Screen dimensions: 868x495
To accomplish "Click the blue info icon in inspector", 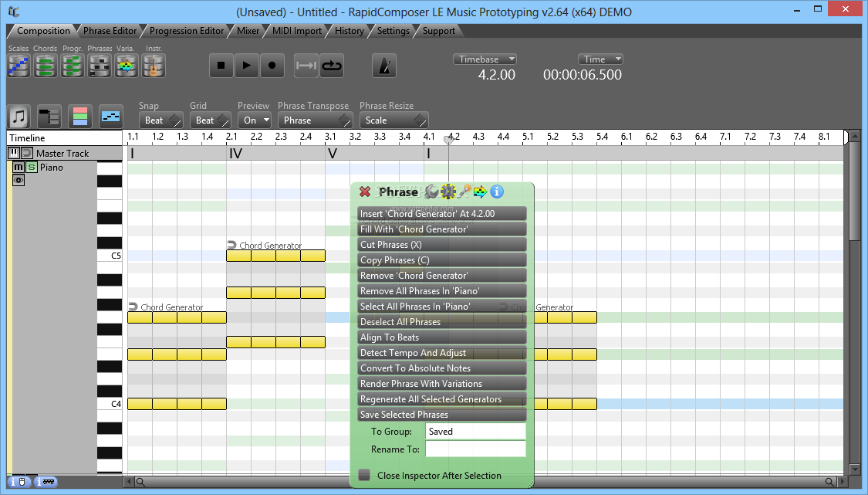I will coord(497,192).
